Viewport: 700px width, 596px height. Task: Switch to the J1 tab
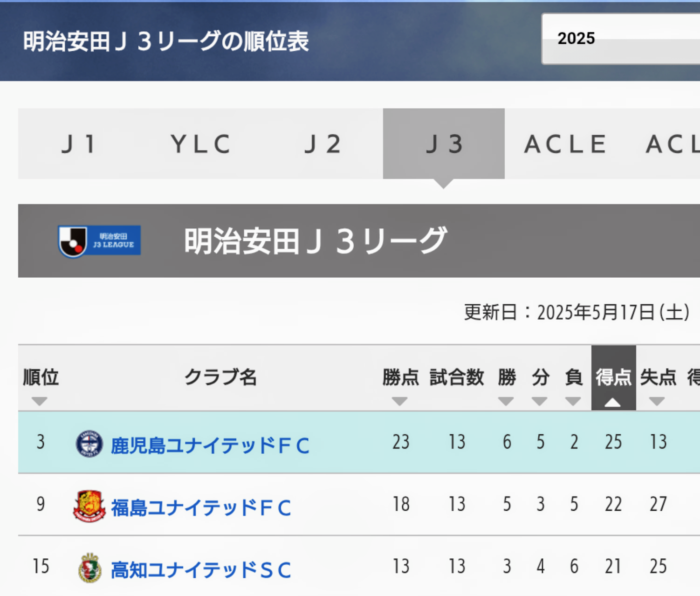tap(79, 144)
